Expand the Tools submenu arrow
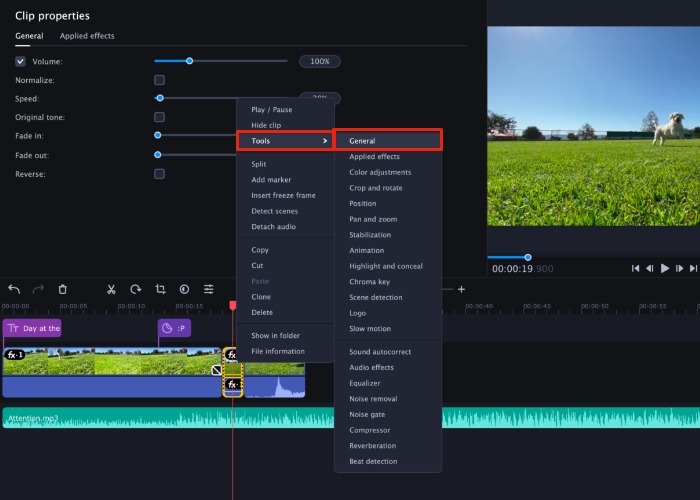The width and height of the screenshot is (700, 500). (x=325, y=141)
